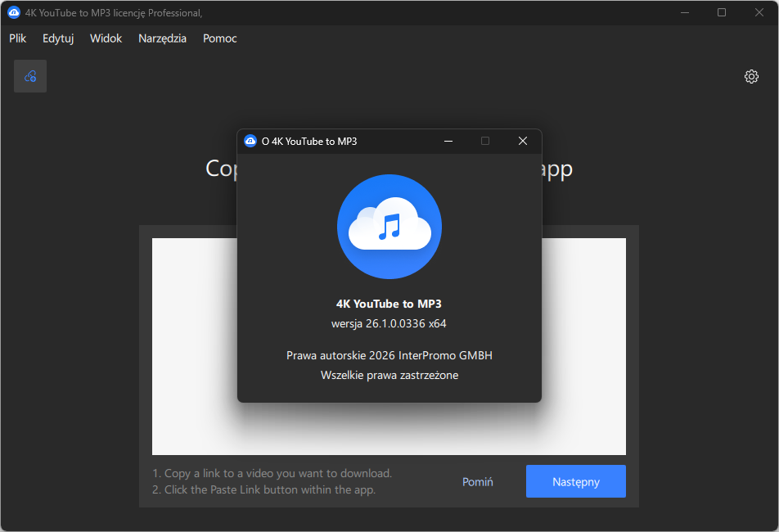Viewport: 779px width, 532px height.
Task: Click the Następny button
Action: (576, 481)
